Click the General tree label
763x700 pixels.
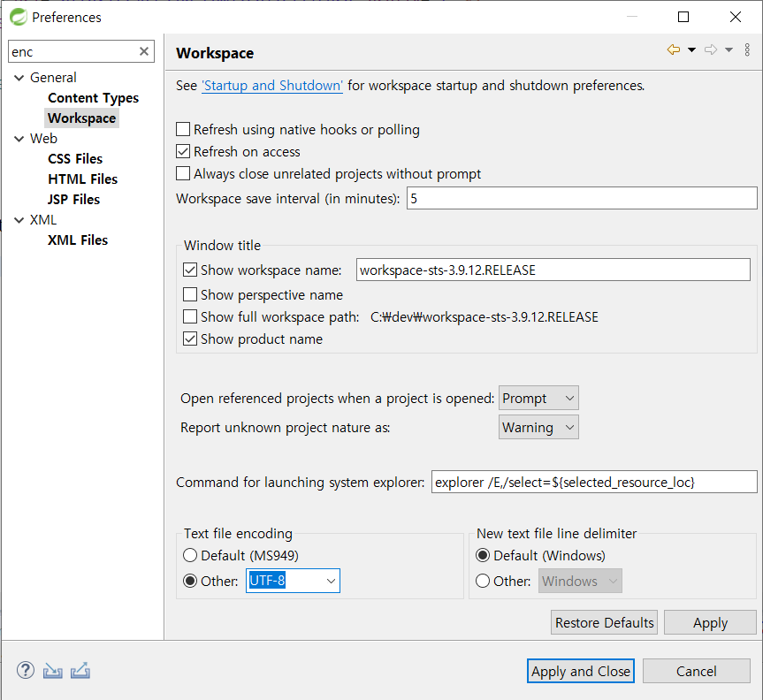[53, 78]
